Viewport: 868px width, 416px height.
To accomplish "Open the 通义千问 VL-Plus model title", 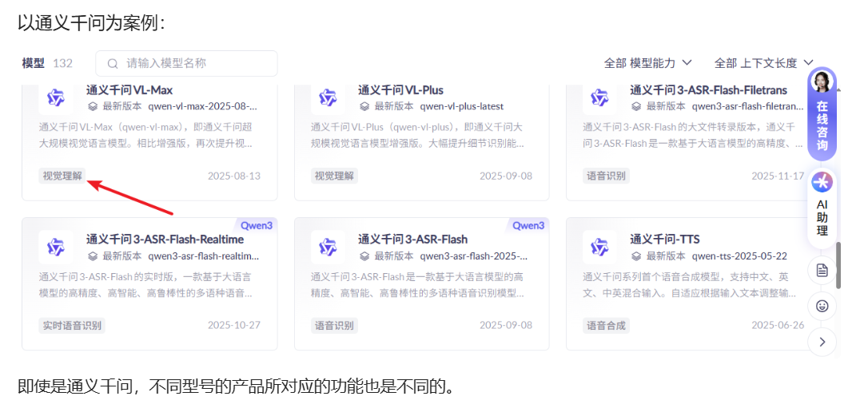I will click(400, 90).
